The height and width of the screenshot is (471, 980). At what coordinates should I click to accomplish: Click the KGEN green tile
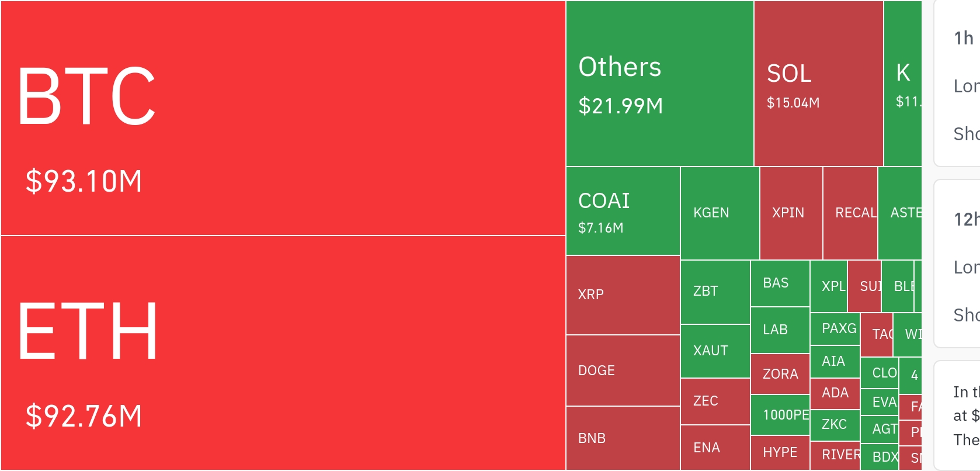point(720,213)
